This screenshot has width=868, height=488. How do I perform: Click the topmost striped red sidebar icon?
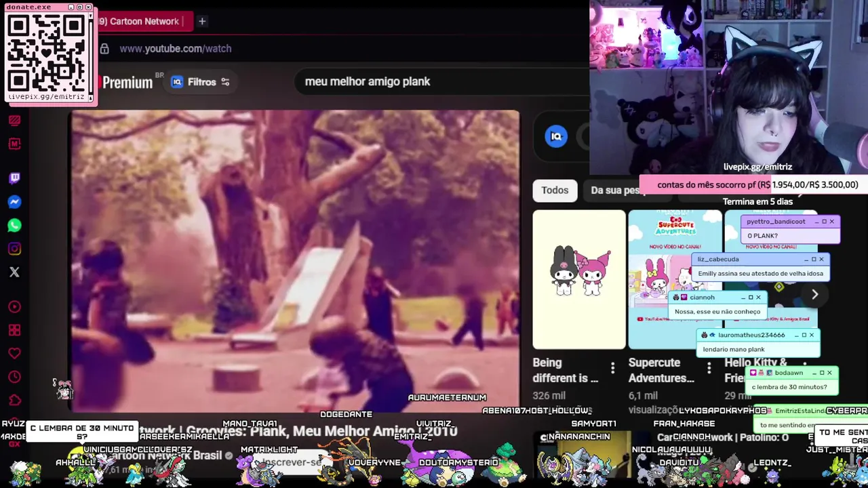pos(14,121)
